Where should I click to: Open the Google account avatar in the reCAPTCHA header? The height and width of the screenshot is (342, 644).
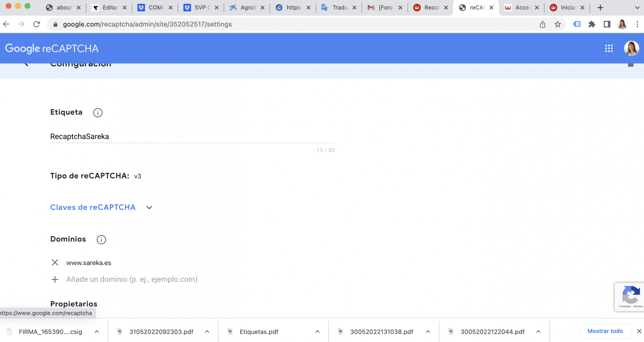[x=631, y=48]
